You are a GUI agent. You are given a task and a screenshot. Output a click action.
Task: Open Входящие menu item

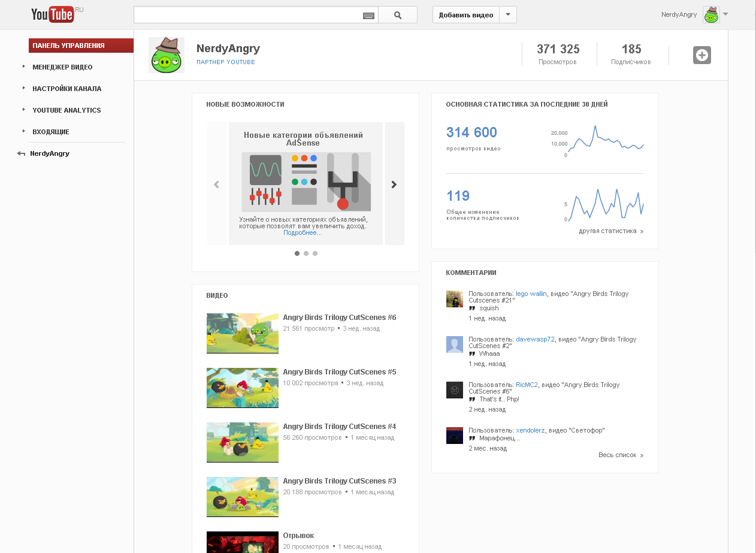[x=51, y=132]
